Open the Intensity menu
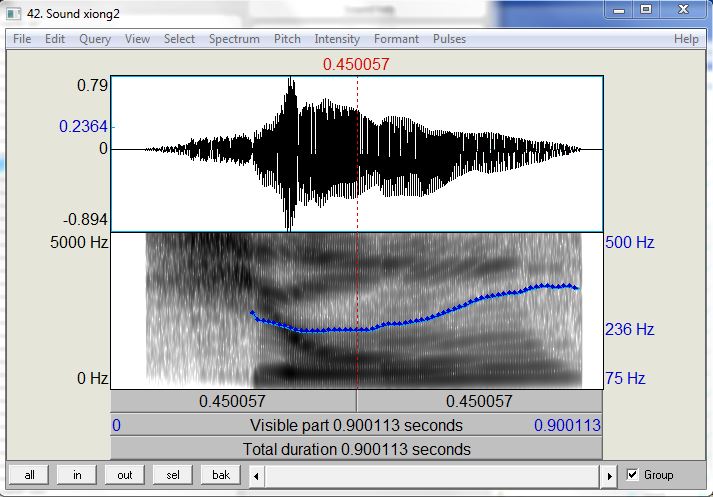This screenshot has height=497, width=713. coord(337,39)
